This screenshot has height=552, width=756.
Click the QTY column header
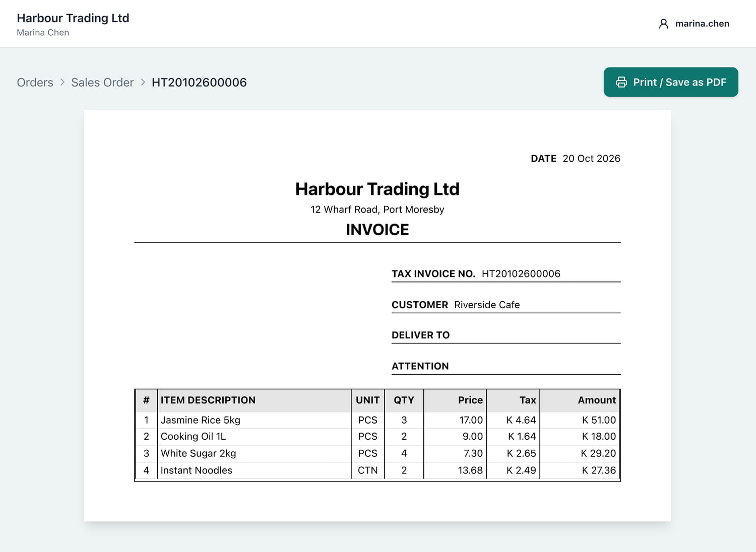click(404, 400)
